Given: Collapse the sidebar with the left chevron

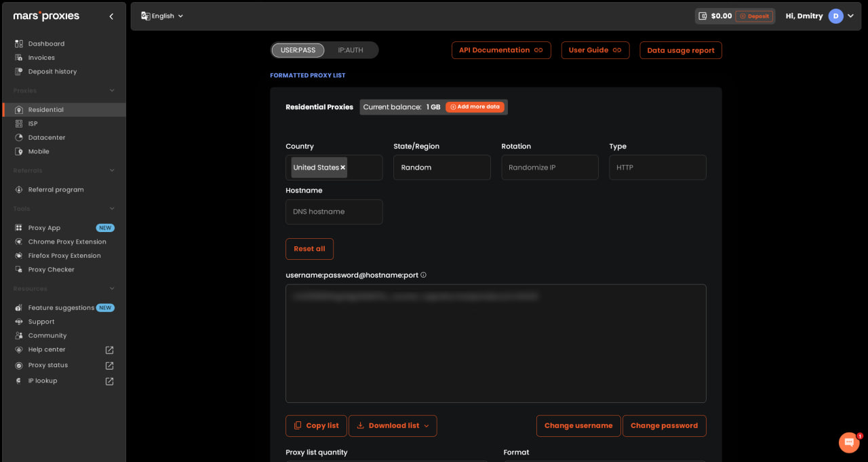Looking at the screenshot, I should tap(111, 16).
